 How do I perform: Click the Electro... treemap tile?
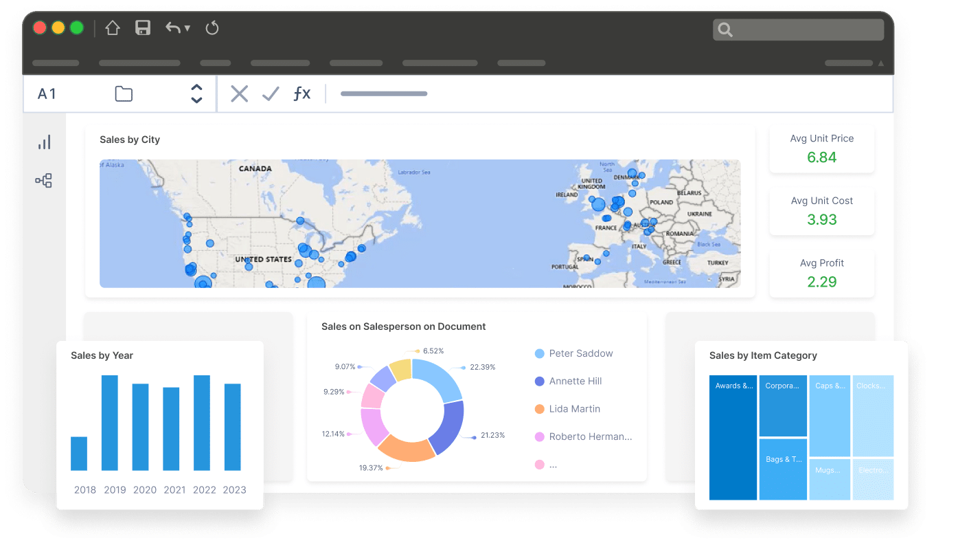[873, 479]
